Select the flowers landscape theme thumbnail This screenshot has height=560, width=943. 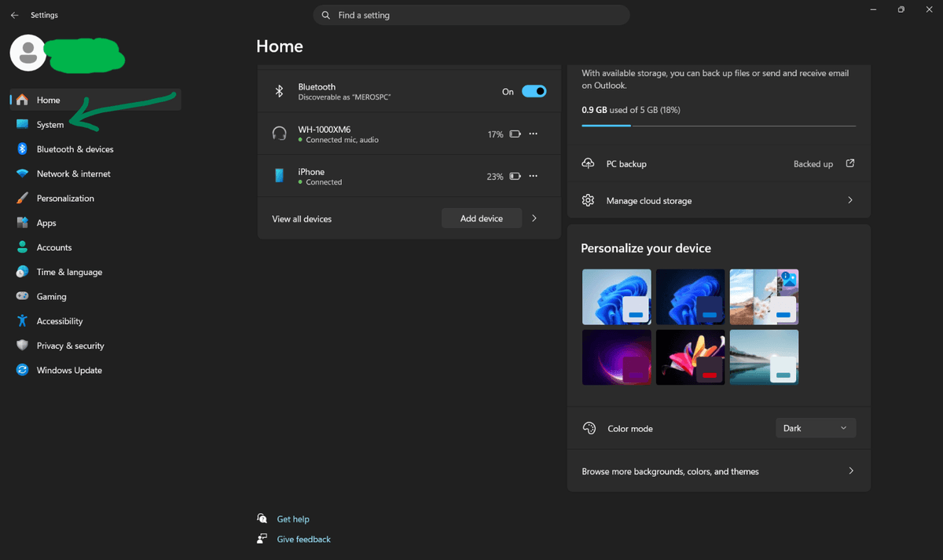(764, 297)
